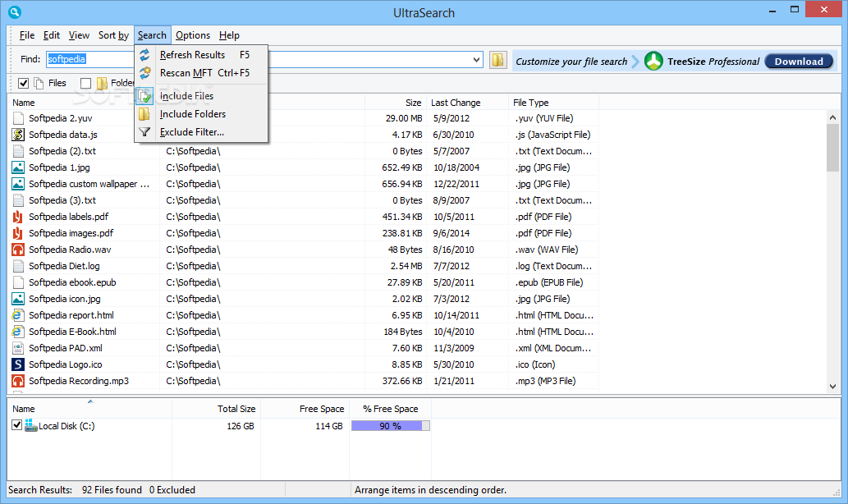Screen dimensions: 848x504
Task: Click the browser icon of Softpedia E-Book.html
Action: coord(18,332)
